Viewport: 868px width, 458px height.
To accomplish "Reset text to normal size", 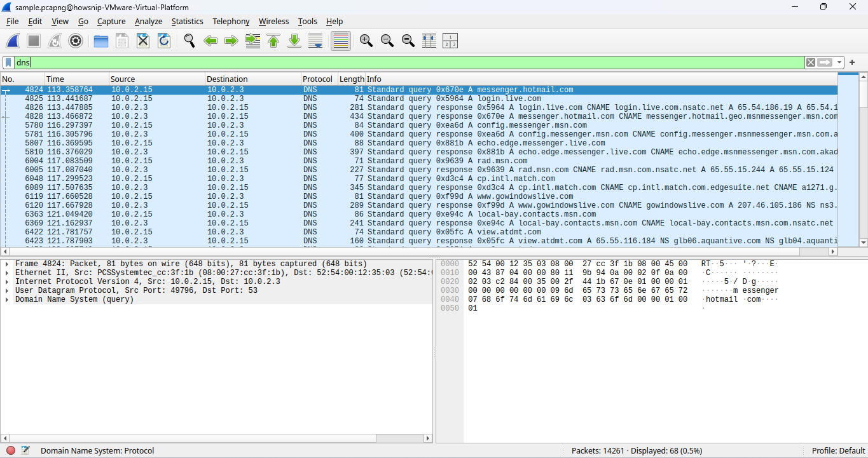I will (x=408, y=41).
